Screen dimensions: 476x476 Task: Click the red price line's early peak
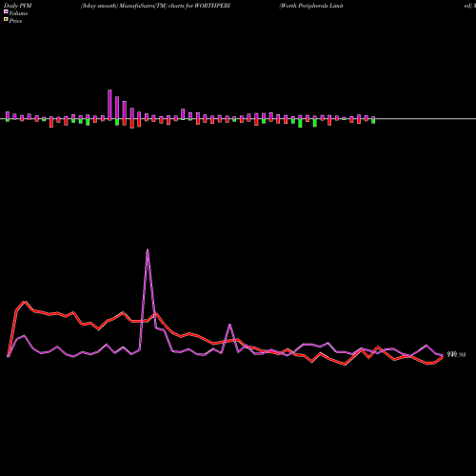pyautogui.click(x=25, y=302)
